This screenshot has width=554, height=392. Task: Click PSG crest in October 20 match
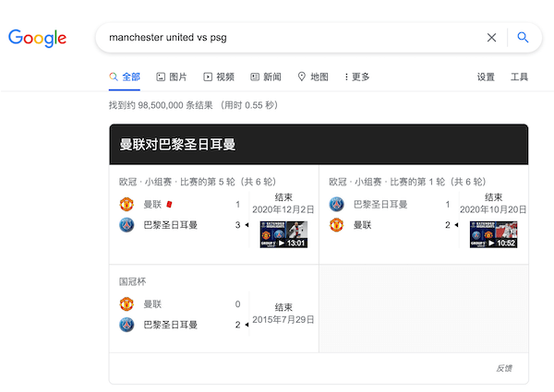tap(336, 204)
